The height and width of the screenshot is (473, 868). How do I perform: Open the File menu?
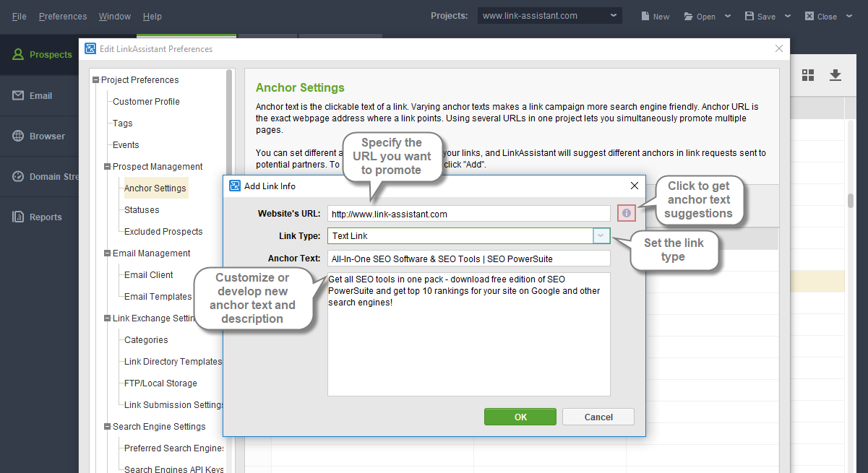pyautogui.click(x=19, y=16)
